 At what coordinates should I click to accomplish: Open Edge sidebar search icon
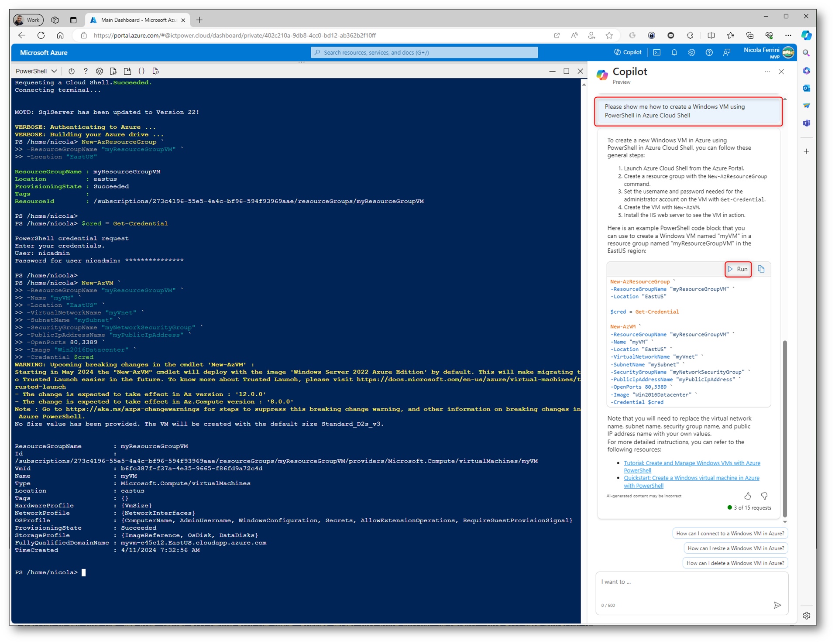[x=807, y=53]
